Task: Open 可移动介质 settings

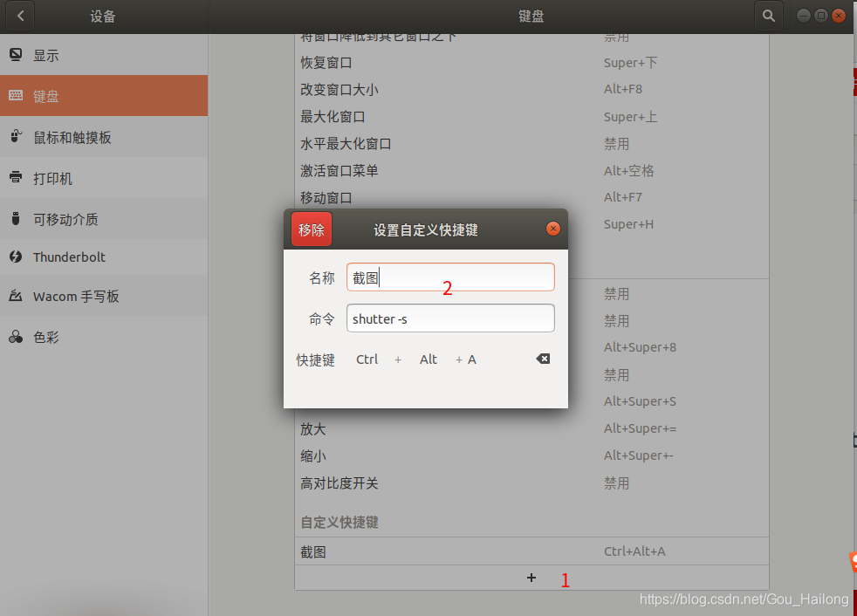Action: (104, 219)
